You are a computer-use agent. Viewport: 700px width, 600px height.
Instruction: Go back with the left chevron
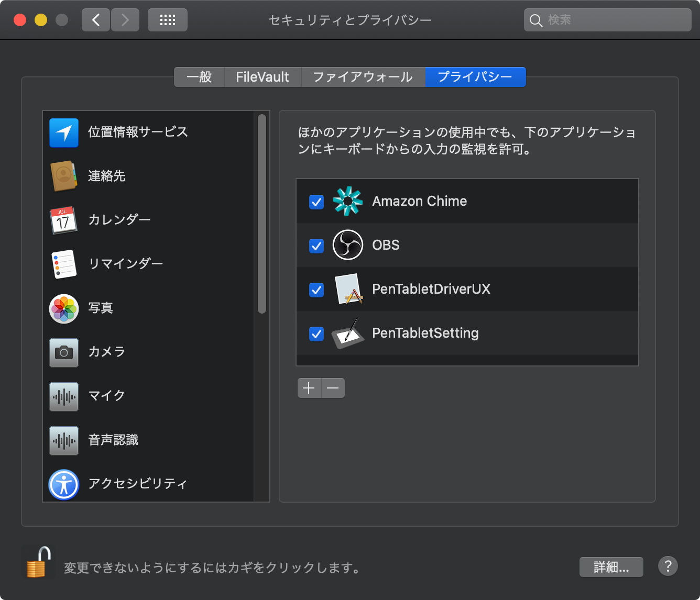pos(96,20)
